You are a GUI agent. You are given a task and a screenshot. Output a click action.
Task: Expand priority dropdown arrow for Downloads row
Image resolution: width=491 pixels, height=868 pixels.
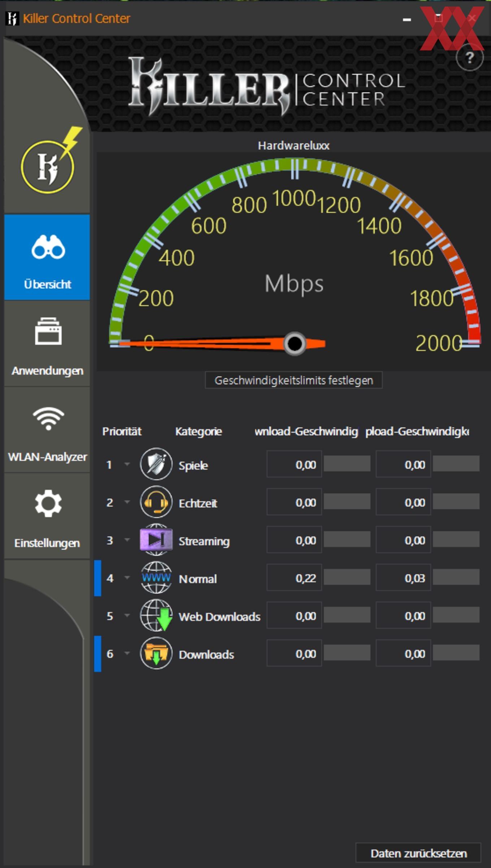point(127,653)
